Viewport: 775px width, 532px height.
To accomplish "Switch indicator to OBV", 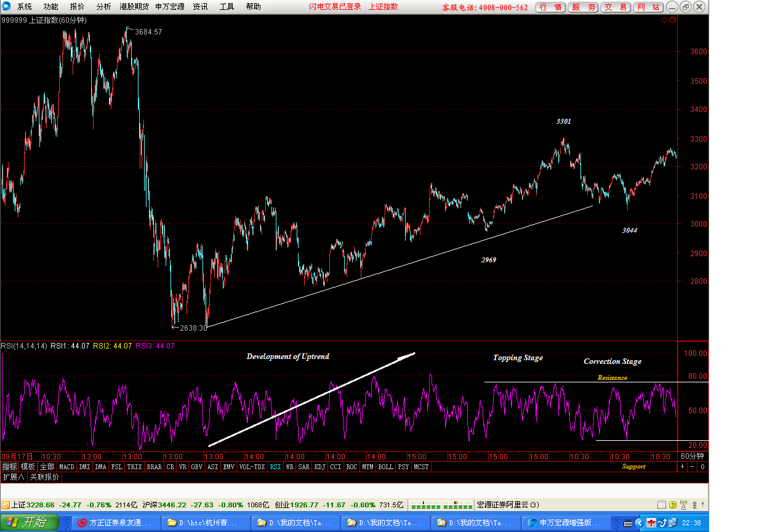I will point(196,467).
